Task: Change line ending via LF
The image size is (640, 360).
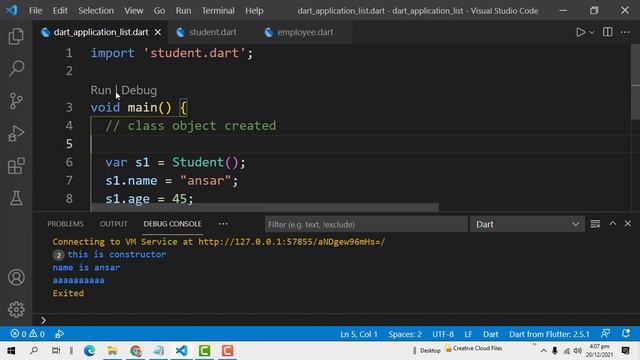Action: (x=468, y=334)
